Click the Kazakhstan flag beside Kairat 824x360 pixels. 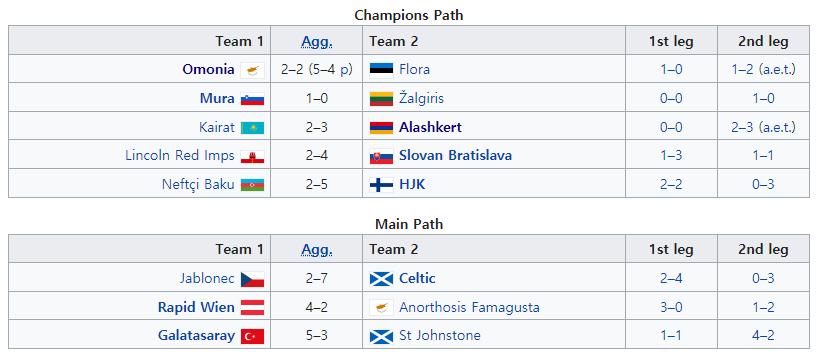pos(252,128)
